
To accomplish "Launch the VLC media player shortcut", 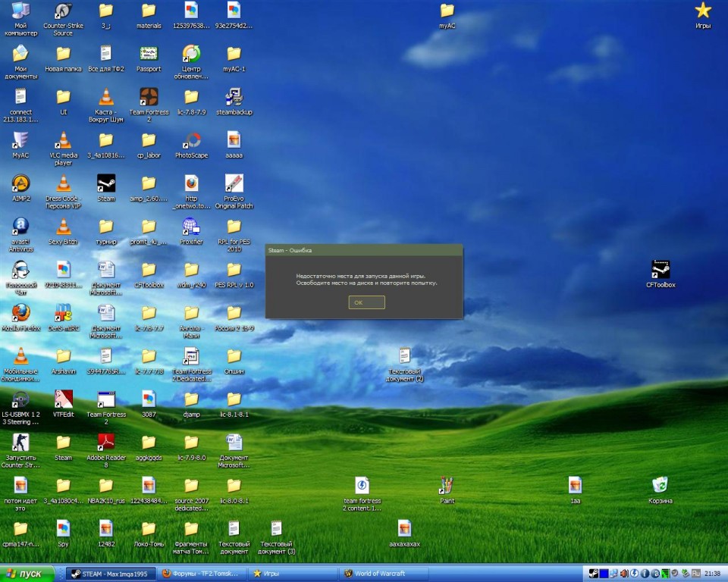I will (x=63, y=149).
